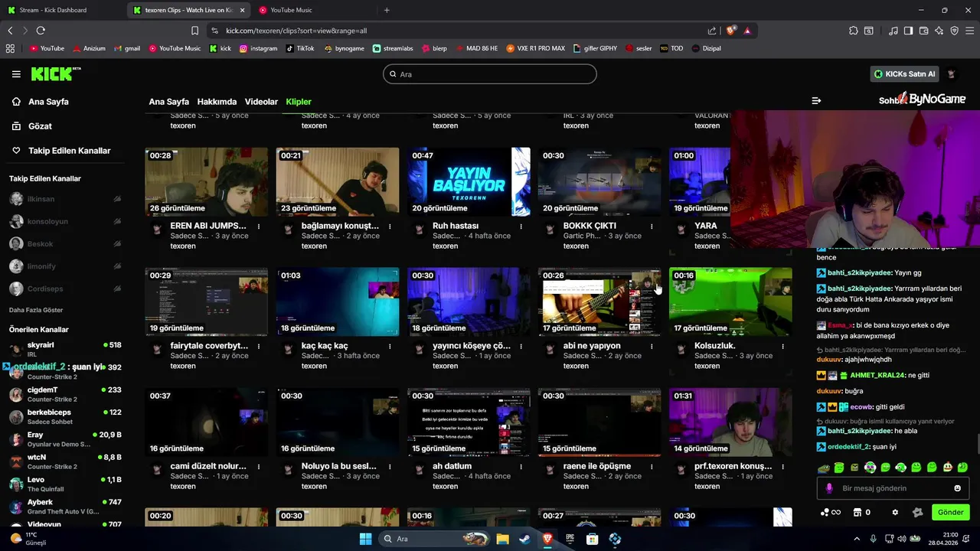Switch to the Ana Sayfa channel tab

point(168,102)
